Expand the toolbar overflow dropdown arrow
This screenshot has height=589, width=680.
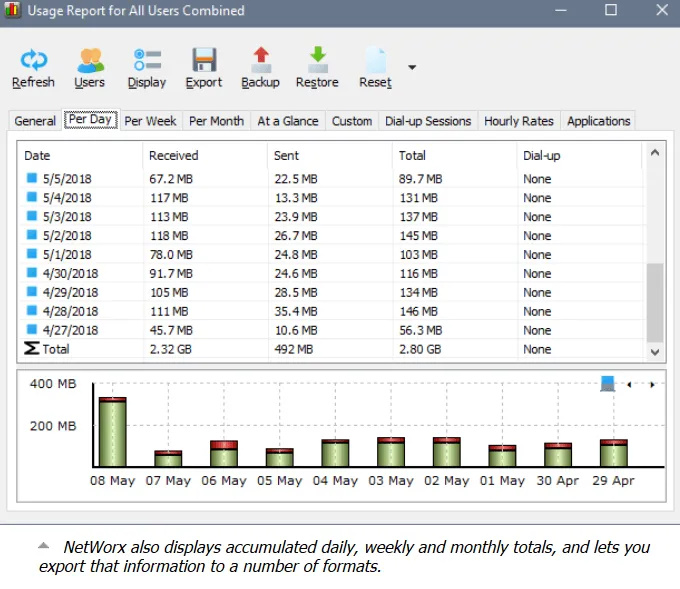(x=412, y=68)
